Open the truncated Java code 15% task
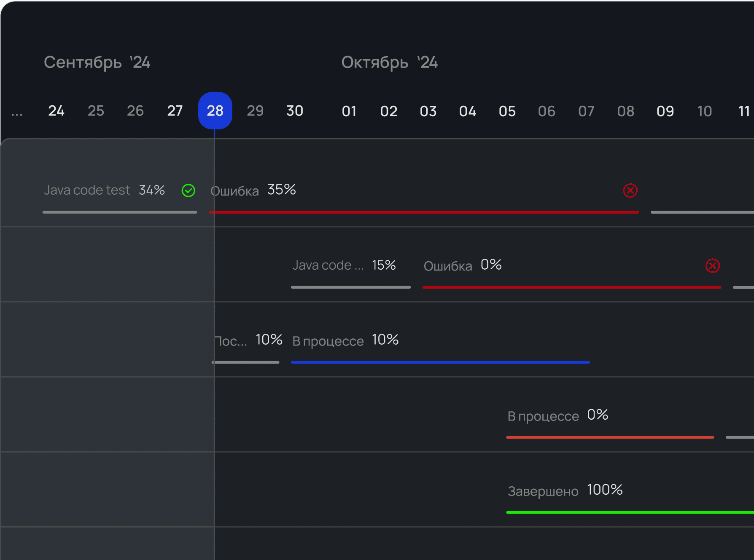 click(344, 265)
